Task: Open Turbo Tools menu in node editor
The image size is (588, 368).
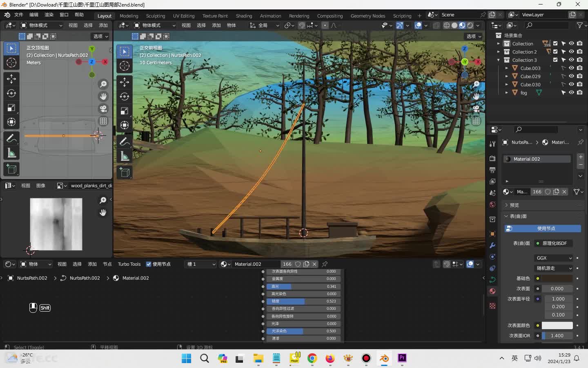Action: click(129, 264)
